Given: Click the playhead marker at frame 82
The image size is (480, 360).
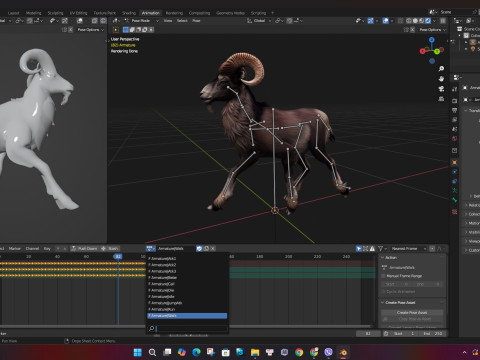Looking at the screenshot, I should point(118,256).
